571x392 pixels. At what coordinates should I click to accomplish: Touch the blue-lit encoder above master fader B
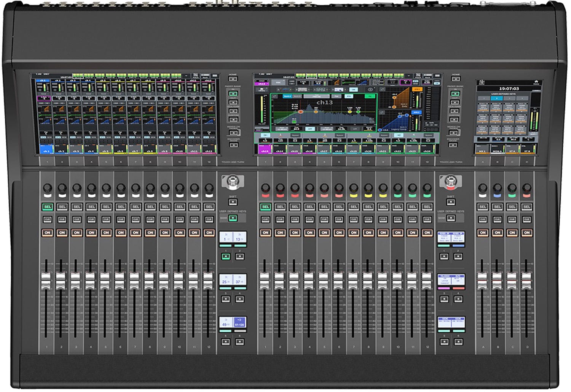497,188
